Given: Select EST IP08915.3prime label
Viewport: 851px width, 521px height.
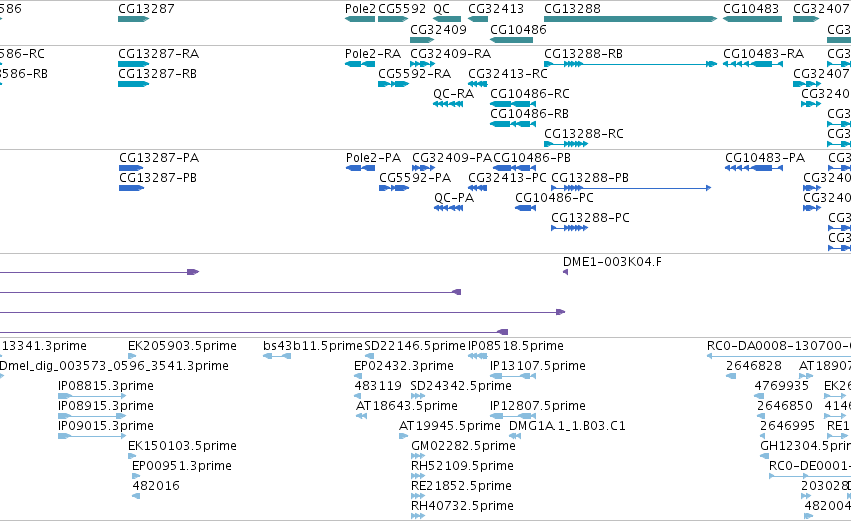Looking at the screenshot, I should click(106, 406).
